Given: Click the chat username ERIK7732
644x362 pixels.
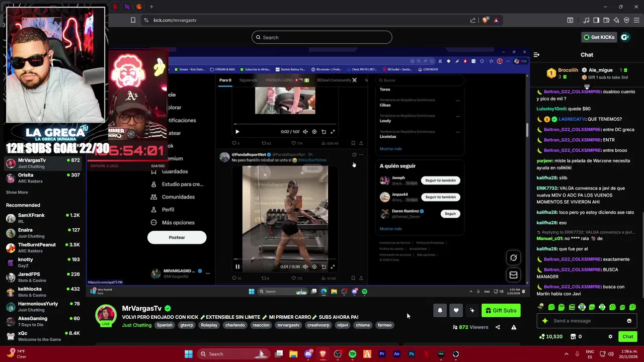Looking at the screenshot, I should (547, 188).
